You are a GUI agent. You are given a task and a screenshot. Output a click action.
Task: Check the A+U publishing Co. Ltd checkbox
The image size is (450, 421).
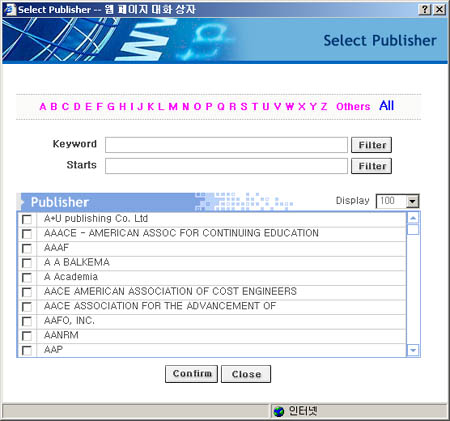[x=27, y=219]
